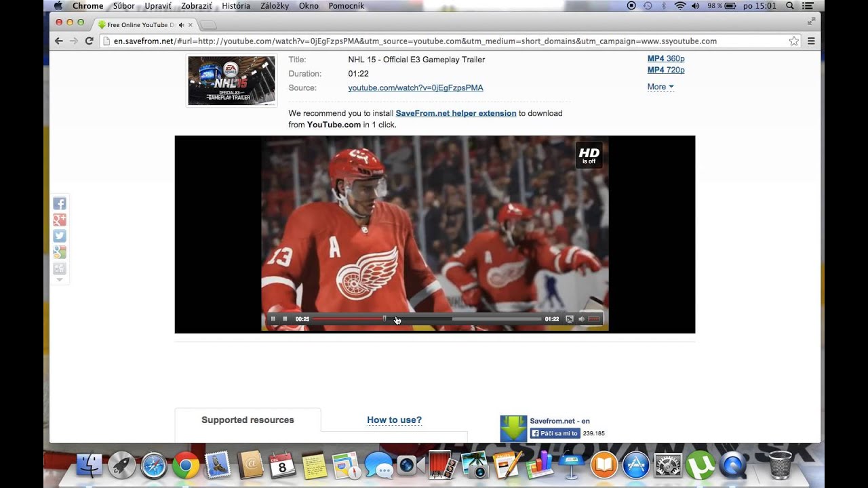The height and width of the screenshot is (488, 868).
Task: Open the Pomocník menu
Action: point(347,6)
